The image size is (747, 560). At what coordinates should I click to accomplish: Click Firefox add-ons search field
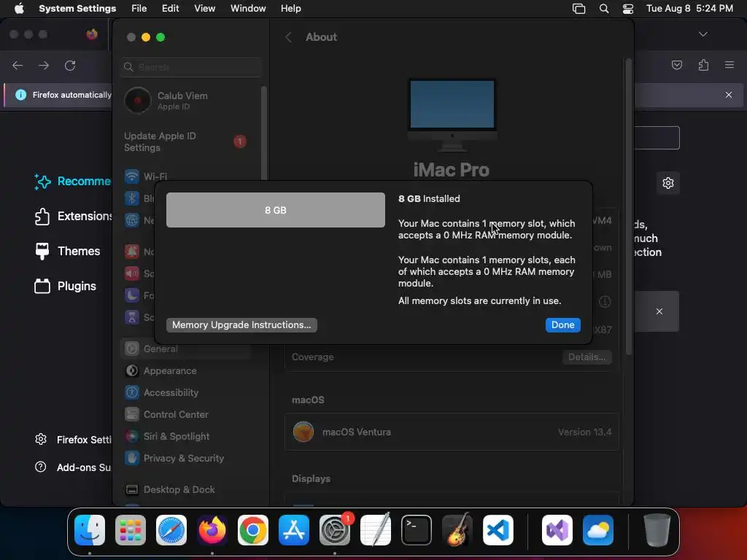657,138
